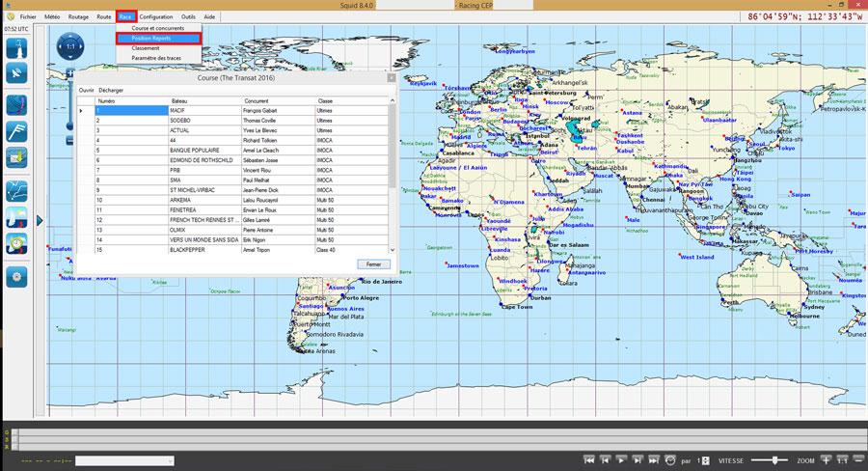Skip to the end of the timeline
The image size is (868, 471).
coord(654,460)
